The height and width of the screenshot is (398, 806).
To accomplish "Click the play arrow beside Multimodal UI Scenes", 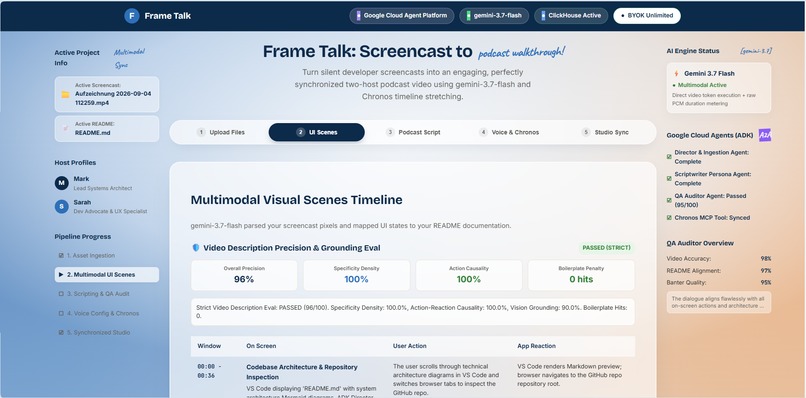I will [61, 275].
